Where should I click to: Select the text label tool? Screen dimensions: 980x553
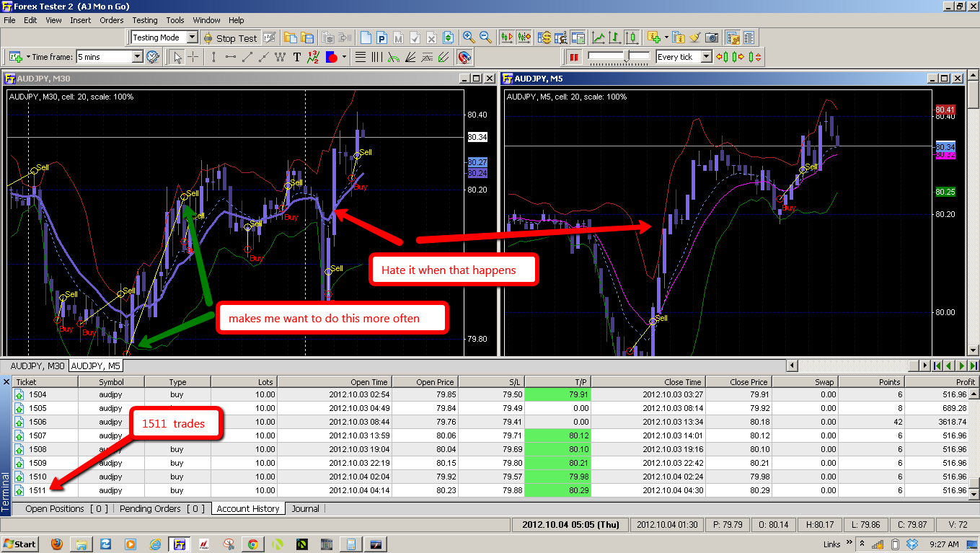[297, 56]
